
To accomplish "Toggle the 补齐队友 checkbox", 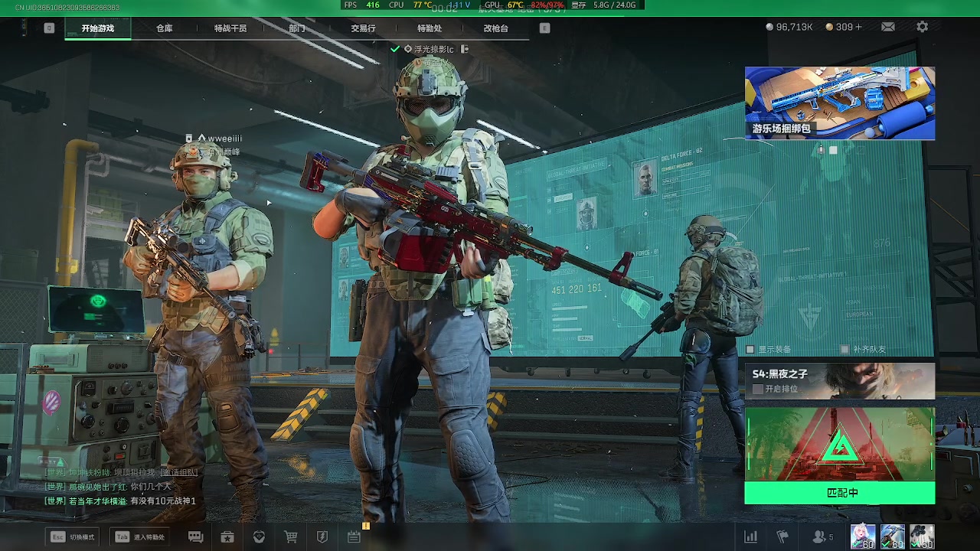I will tap(844, 350).
